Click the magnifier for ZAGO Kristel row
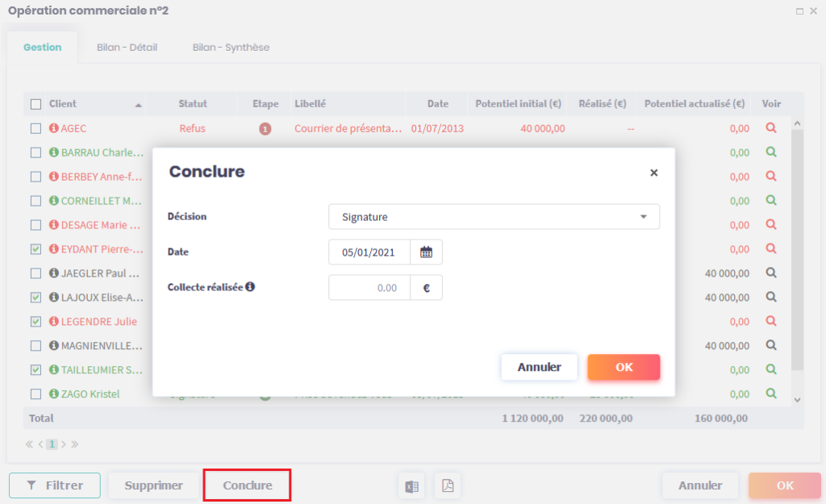This screenshot has width=826, height=504. coord(771,394)
